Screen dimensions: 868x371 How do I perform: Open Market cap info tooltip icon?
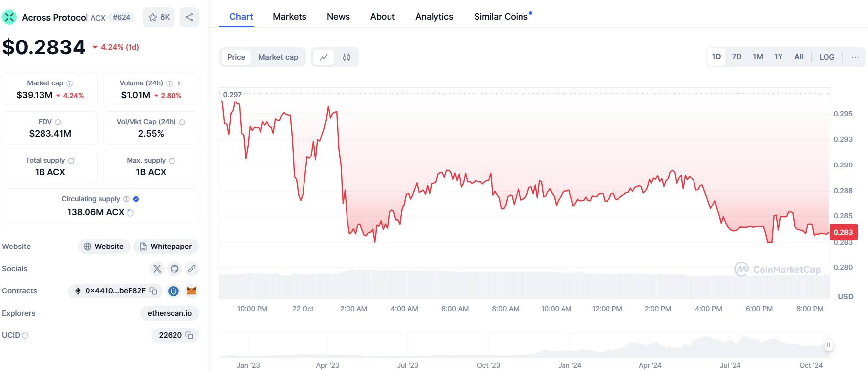[x=70, y=83]
